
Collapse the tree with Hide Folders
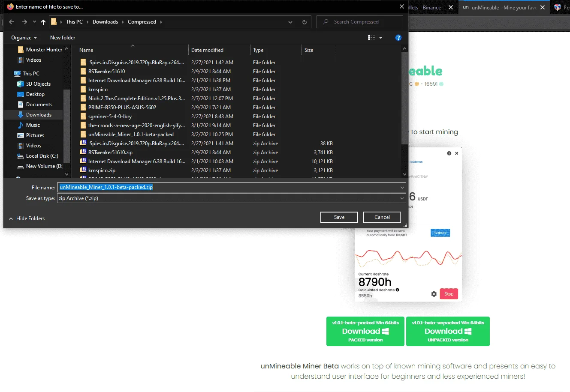click(x=27, y=218)
